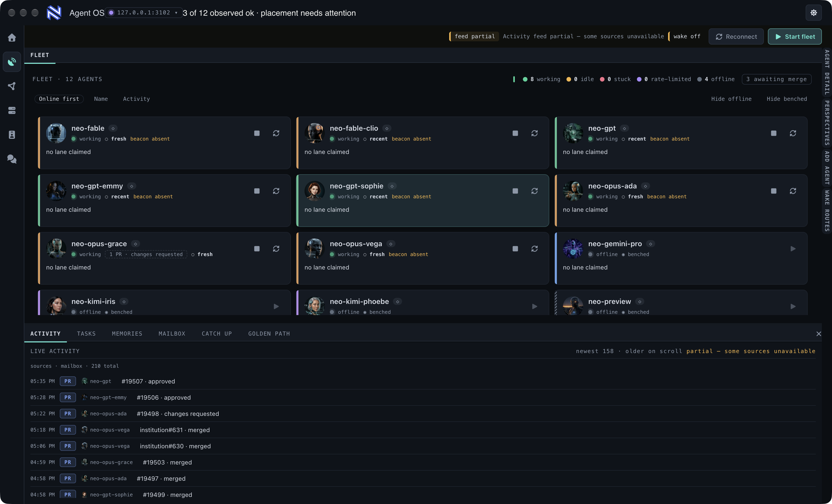The width and height of the screenshot is (832, 504).
Task: Open the Fleet radar sidebar icon
Action: tap(12, 62)
